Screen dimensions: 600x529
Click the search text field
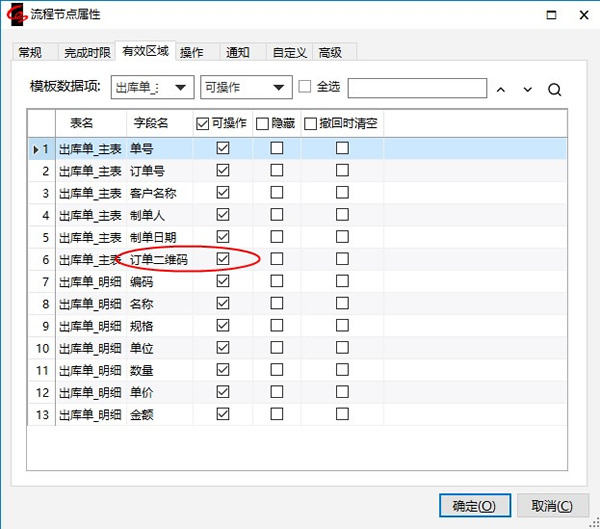(x=417, y=88)
